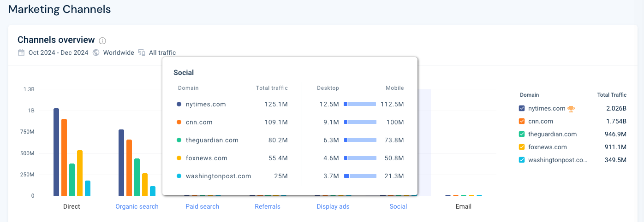Click the theguardian.com green Direct bar
This screenshot has height=222, width=644.
tap(72, 180)
